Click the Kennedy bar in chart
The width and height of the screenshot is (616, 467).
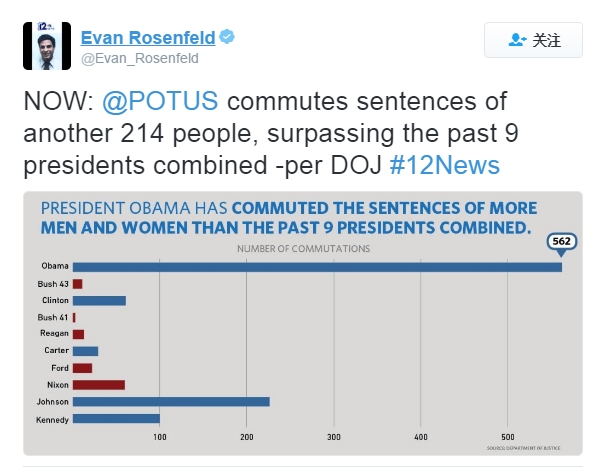(x=115, y=418)
